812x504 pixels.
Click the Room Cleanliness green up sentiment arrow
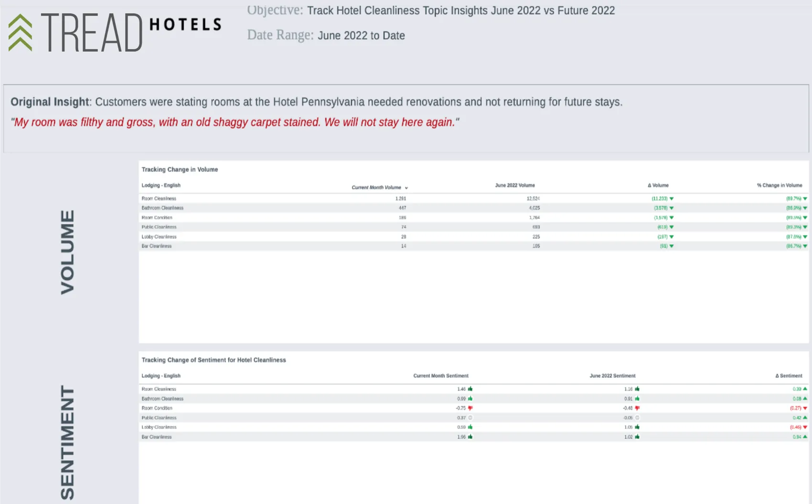coord(805,389)
